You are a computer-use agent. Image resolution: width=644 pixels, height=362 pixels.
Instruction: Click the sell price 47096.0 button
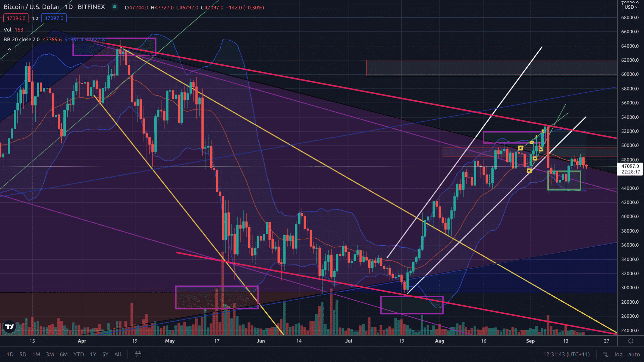(16, 18)
